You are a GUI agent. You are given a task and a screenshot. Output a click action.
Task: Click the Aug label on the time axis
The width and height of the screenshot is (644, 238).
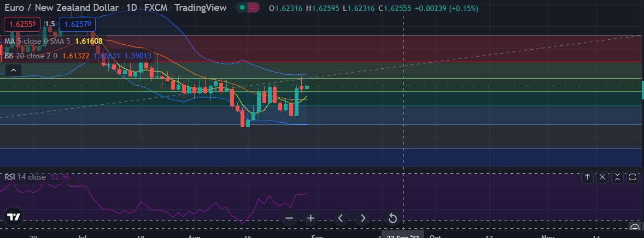194,236
